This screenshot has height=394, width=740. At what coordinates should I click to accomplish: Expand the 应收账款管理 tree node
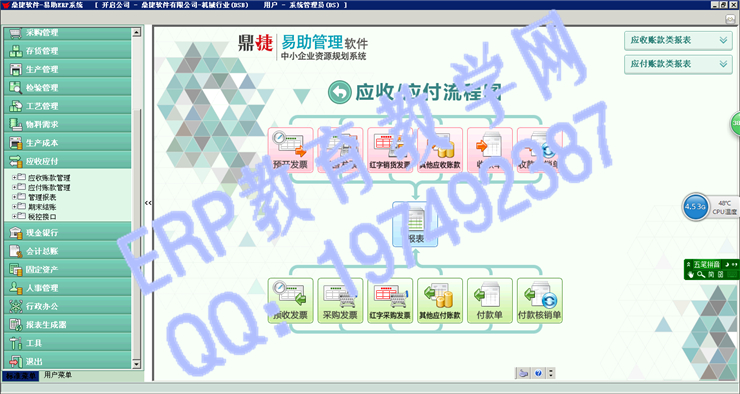pos(14,177)
